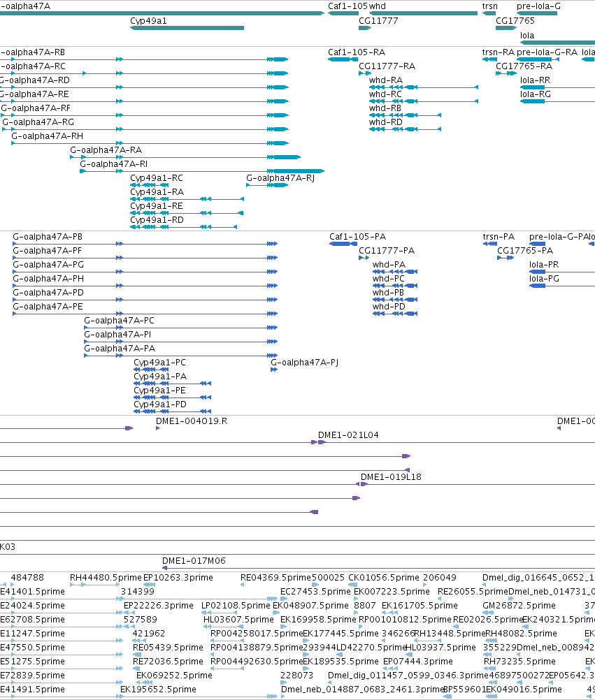This screenshot has height=700, width=595.
Task: Select the pre-lola-G gene label
Action: [538, 6]
